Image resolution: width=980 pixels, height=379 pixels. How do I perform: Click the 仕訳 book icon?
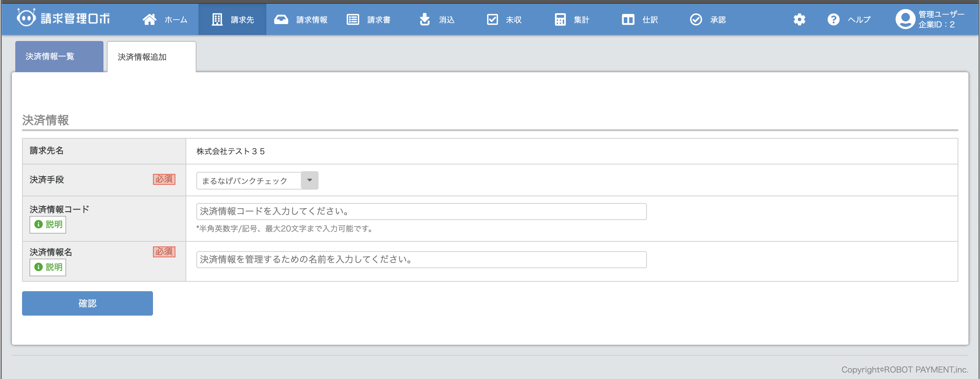628,19
